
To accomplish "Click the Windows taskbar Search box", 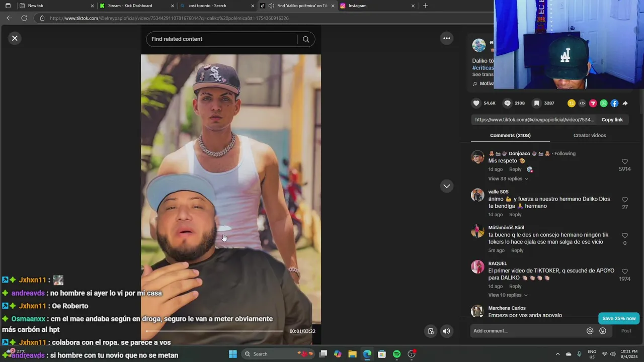I will click(278, 354).
